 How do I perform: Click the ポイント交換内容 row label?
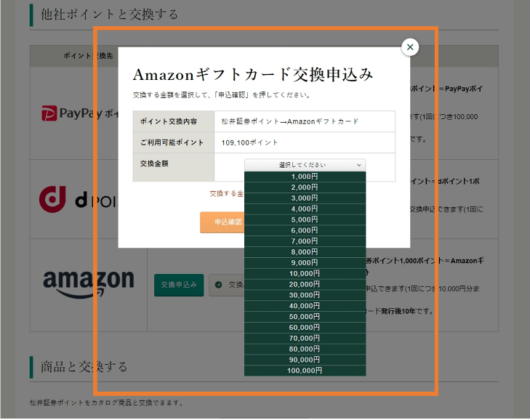tap(169, 121)
